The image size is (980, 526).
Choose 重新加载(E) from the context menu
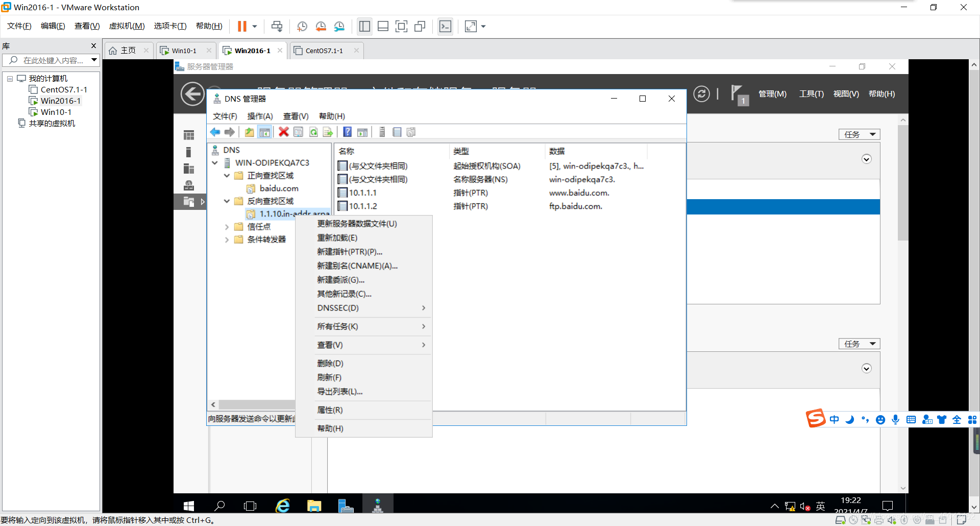pos(364,238)
